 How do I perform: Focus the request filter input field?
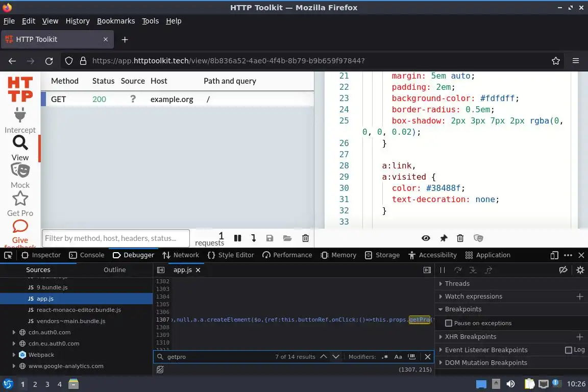pos(116,238)
